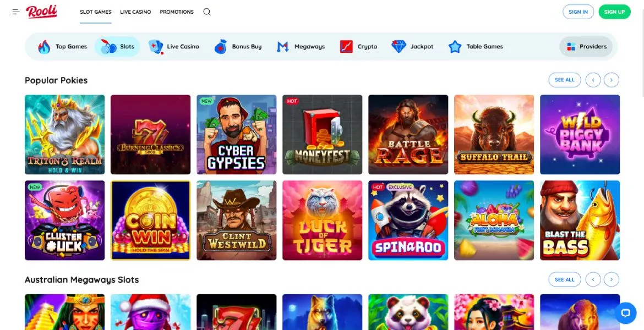Screen dimensions: 644x330
Task: Open the Bonus Buy category icon
Action: click(221, 46)
